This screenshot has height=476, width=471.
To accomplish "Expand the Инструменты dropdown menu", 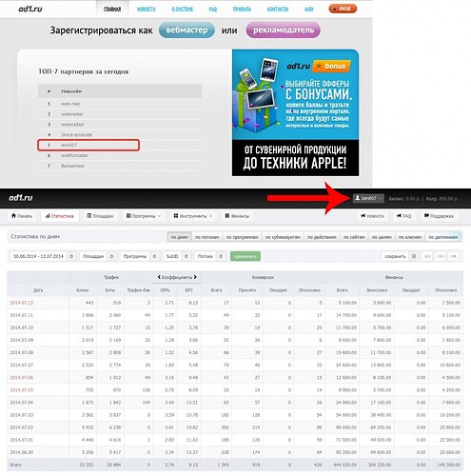I will click(x=193, y=216).
